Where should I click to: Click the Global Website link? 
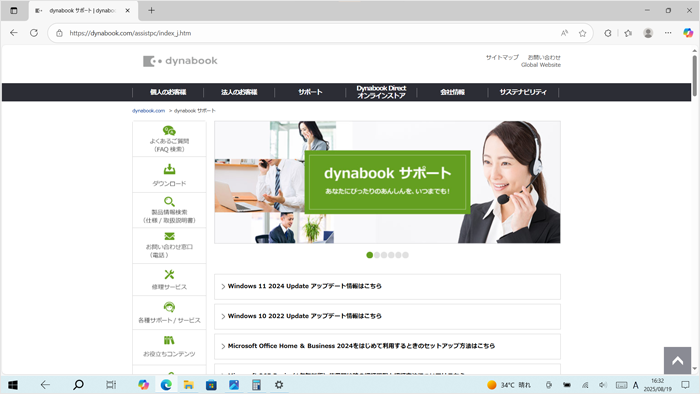541,65
